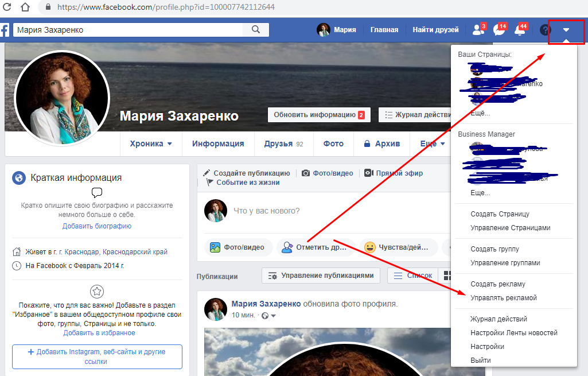Click Добавить Instagram, веб-сайты button
Screen dimensions: 588x376
[97, 356]
